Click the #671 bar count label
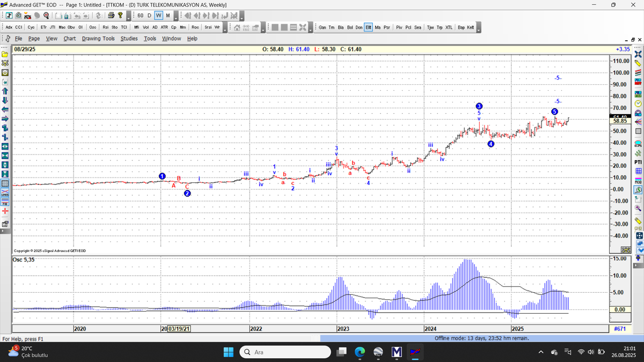 (x=620, y=328)
